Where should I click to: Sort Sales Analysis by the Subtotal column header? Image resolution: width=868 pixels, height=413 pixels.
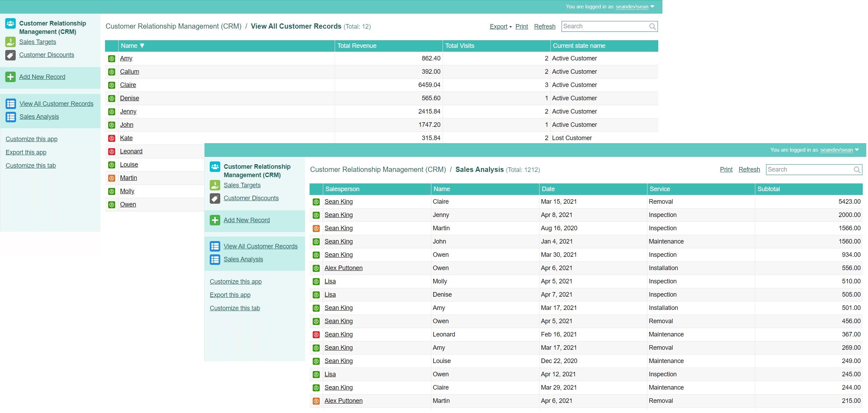click(x=809, y=189)
